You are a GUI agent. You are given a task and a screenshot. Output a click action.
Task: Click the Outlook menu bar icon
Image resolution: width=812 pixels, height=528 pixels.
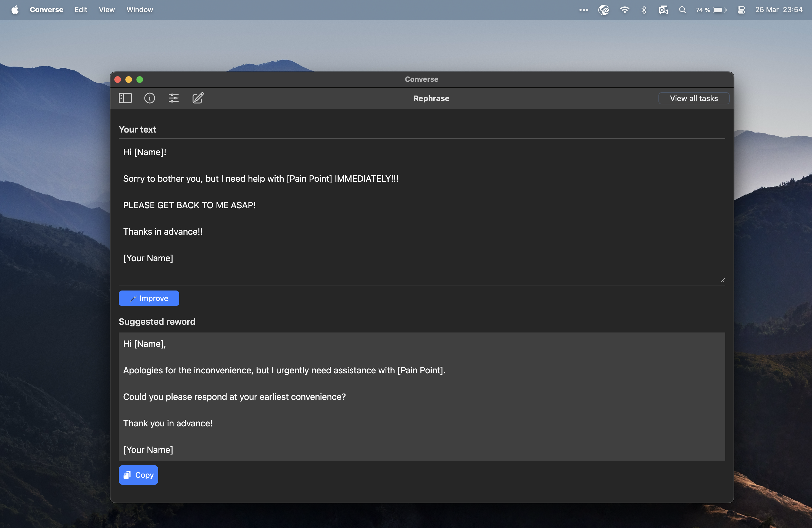(x=663, y=10)
